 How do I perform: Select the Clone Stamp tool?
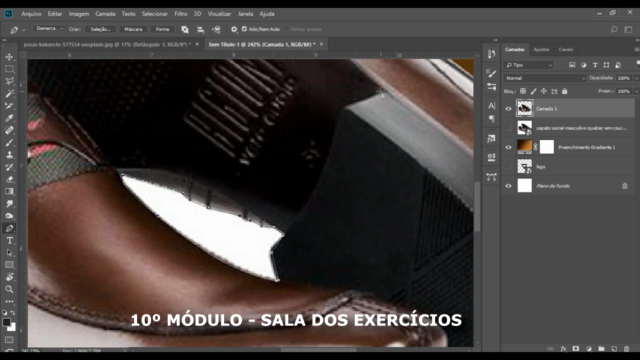pyautogui.click(x=9, y=155)
